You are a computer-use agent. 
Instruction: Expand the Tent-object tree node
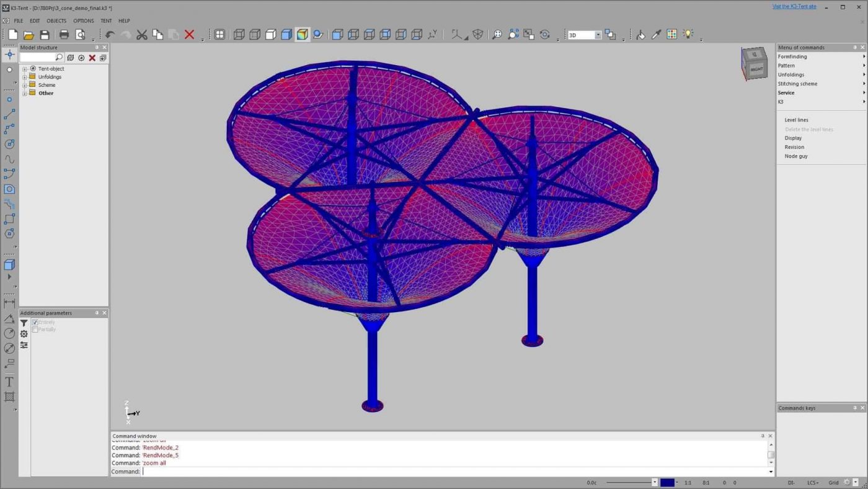click(25, 69)
